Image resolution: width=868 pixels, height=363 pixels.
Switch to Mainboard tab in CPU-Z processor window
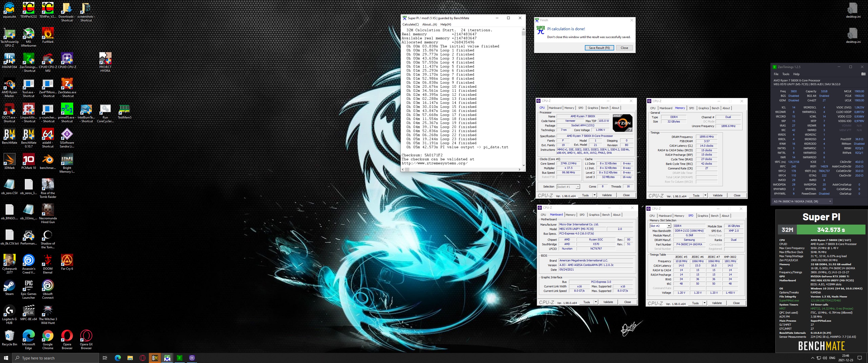pos(555,108)
